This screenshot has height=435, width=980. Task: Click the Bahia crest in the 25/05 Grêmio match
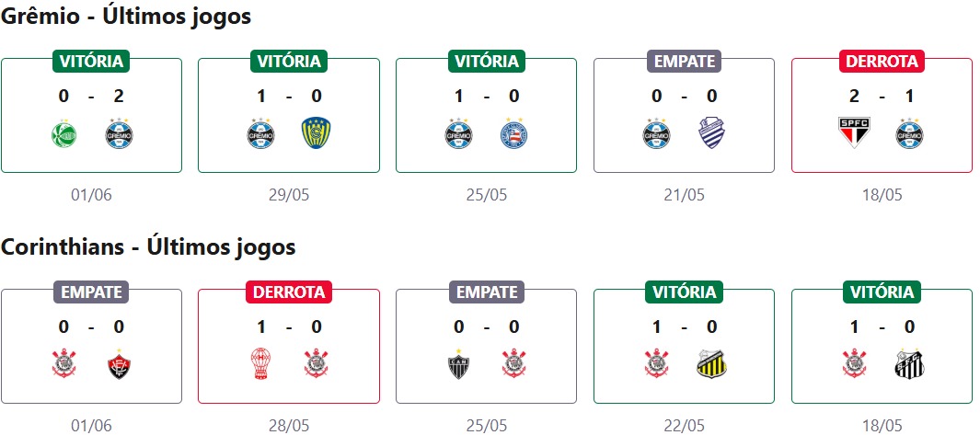coord(514,134)
